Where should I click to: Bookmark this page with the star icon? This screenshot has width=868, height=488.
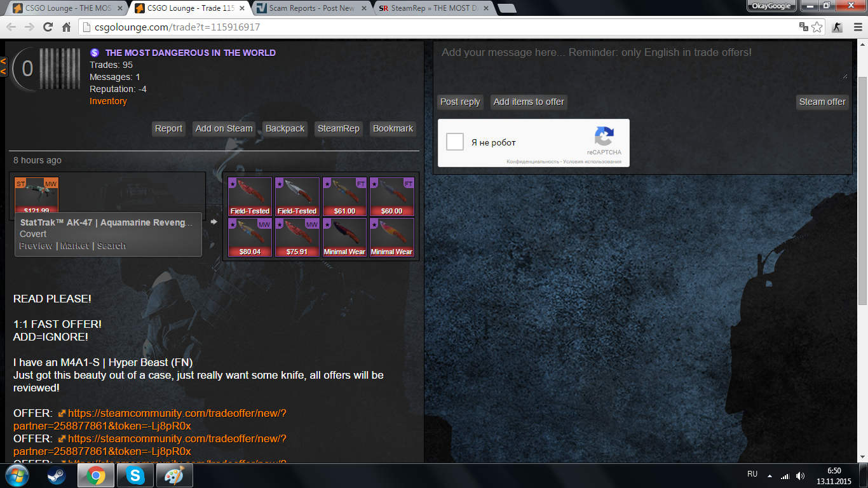tap(817, 27)
